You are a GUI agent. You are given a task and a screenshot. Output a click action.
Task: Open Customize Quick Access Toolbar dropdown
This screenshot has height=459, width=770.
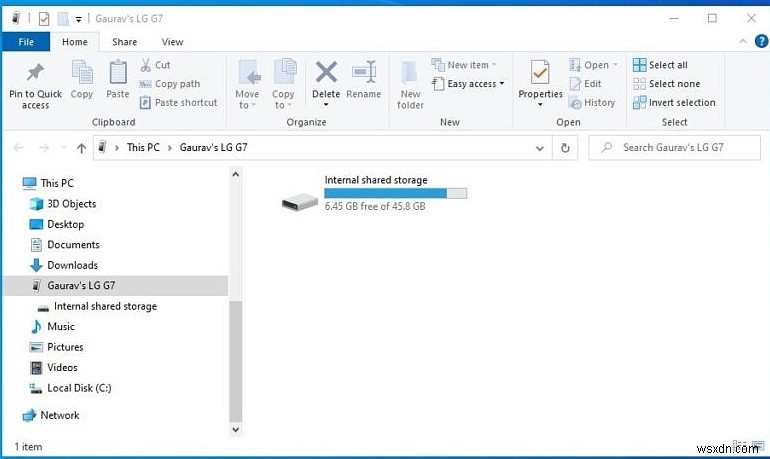[x=78, y=20]
